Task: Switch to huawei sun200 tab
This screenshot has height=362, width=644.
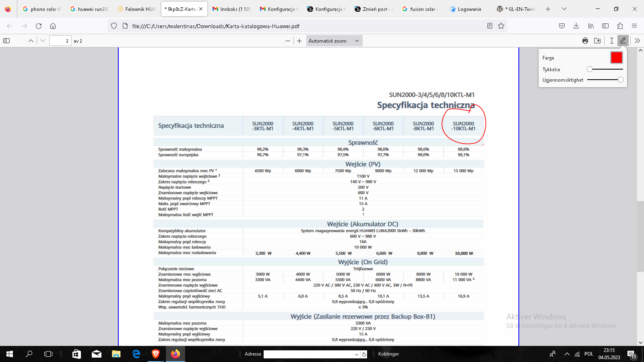Action: 89,9
